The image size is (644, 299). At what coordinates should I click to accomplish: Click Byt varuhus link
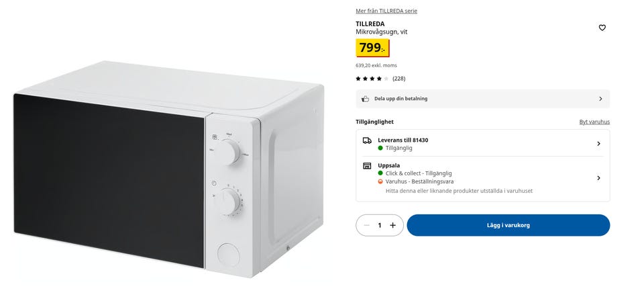pos(594,122)
